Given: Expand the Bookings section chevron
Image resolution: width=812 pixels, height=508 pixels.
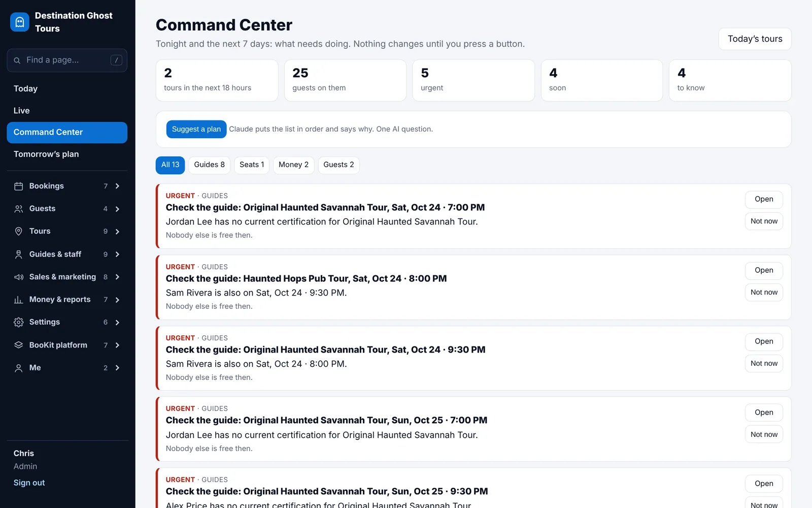Looking at the screenshot, I should tap(117, 186).
